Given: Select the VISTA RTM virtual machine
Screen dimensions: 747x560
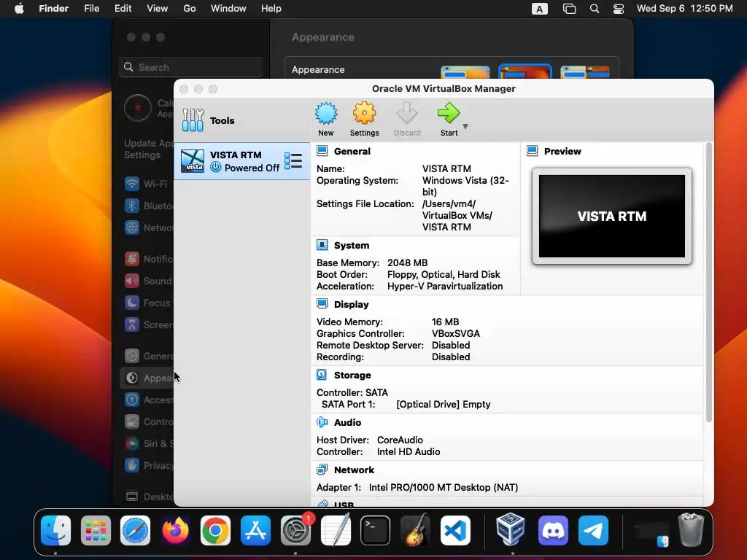Looking at the screenshot, I should 242,161.
